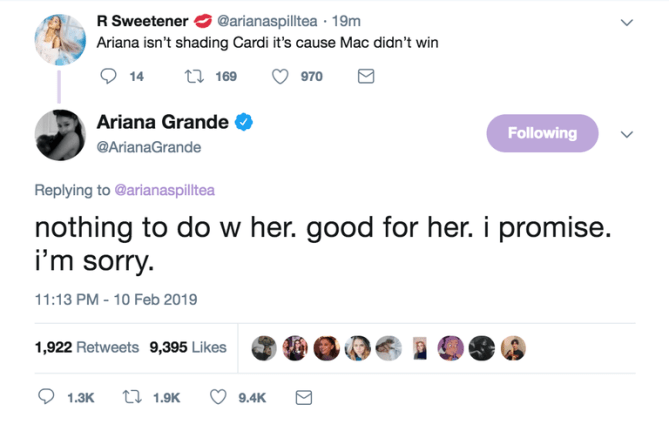This screenshot has width=669, height=431.
Task: Open the 11:13 PM tweet timestamp
Action: pyautogui.click(x=115, y=298)
